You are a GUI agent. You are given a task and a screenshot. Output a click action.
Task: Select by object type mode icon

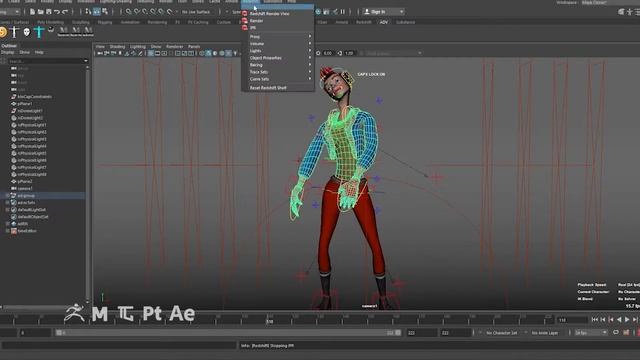(96, 12)
